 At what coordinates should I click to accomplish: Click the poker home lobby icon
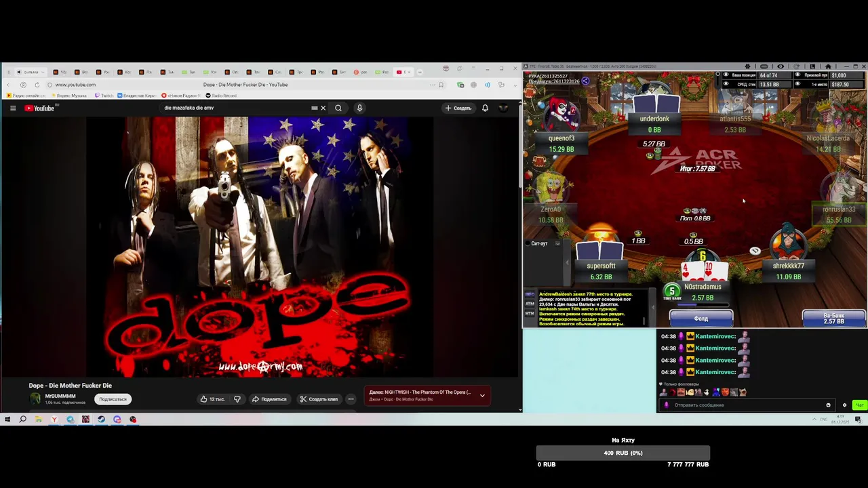[828, 66]
